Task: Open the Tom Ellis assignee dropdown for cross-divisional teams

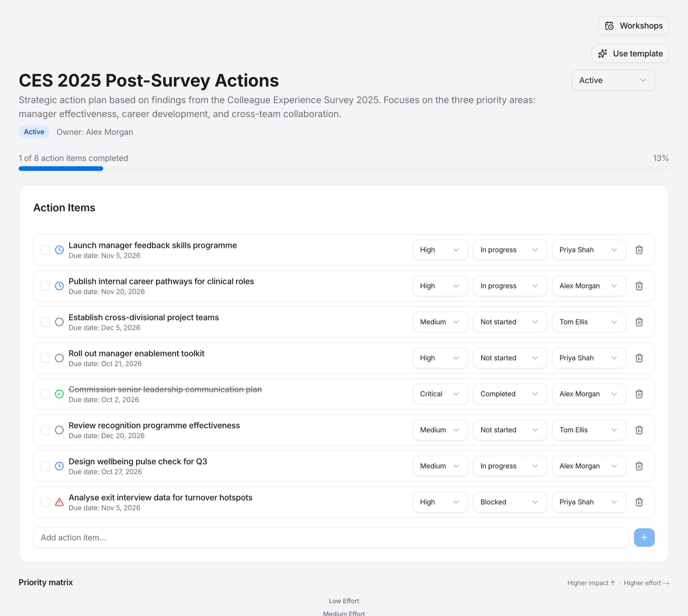Action: pyautogui.click(x=589, y=322)
